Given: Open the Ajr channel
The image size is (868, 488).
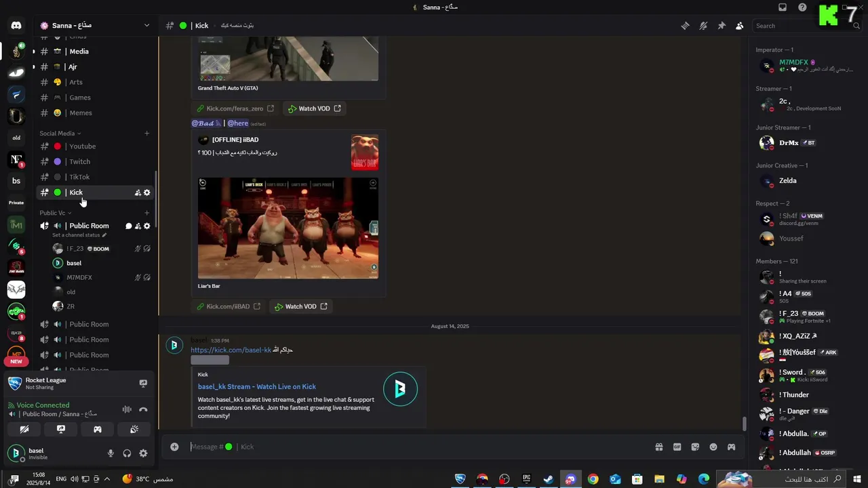Looking at the screenshot, I should click(x=95, y=67).
